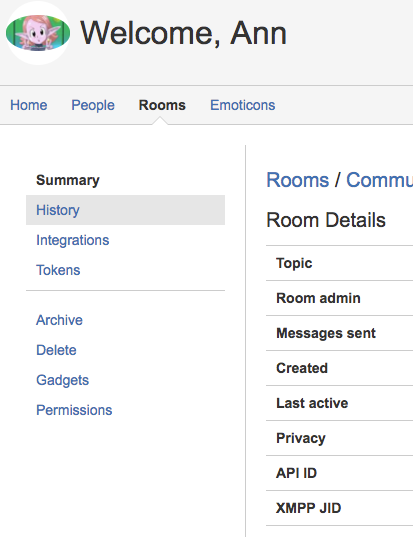The width and height of the screenshot is (413, 537).
Task: Open room History in sidebar
Action: pos(125,210)
